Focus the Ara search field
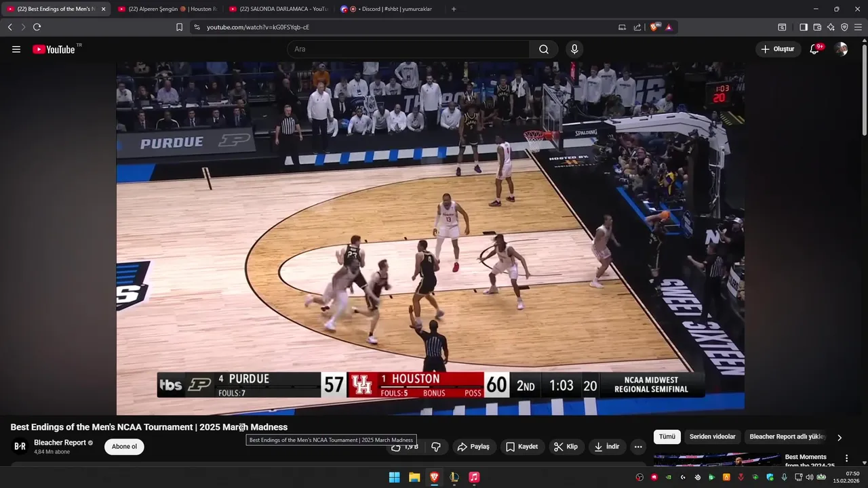868x488 pixels. (408, 49)
